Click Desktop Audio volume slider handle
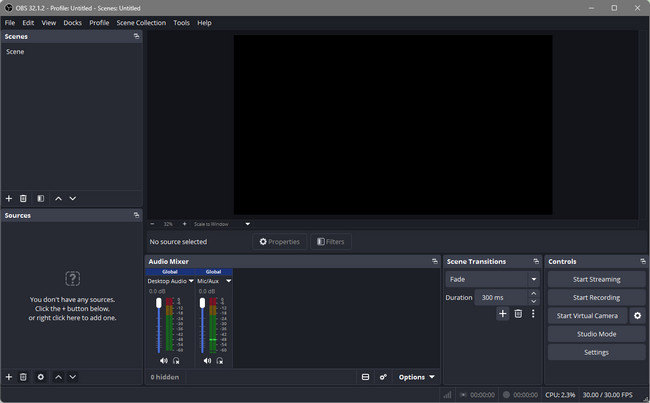 [159, 303]
